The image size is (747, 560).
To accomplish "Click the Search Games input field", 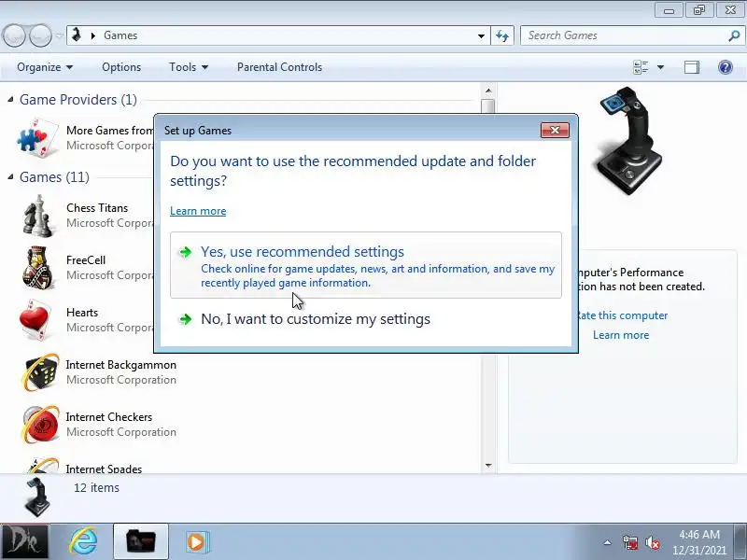I will (x=626, y=35).
